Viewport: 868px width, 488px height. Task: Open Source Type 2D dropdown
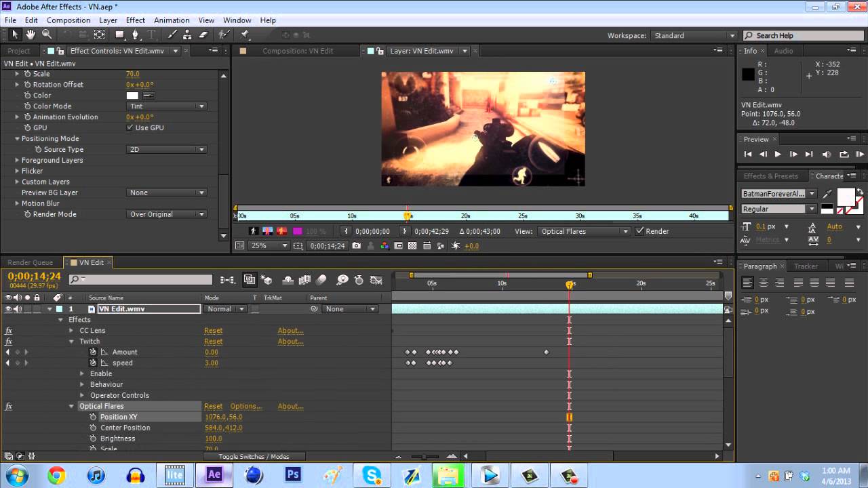[x=166, y=150]
